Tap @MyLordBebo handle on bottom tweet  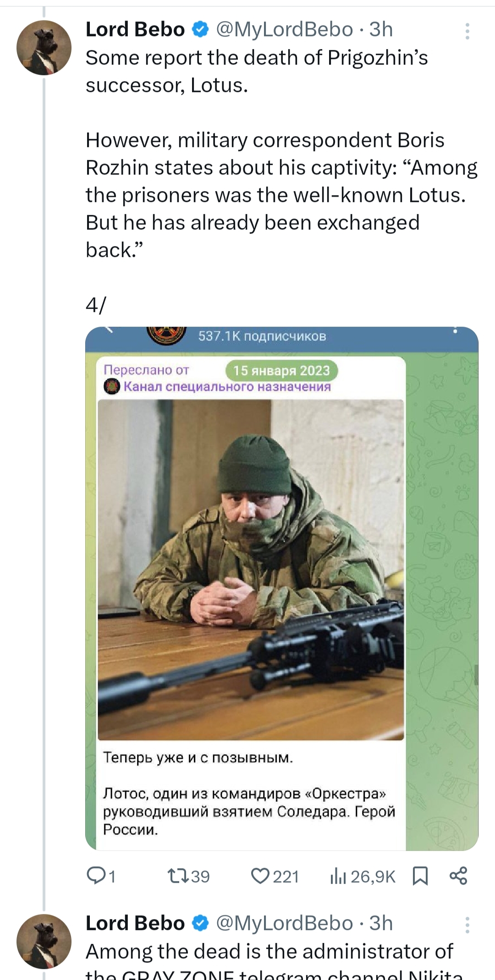point(284,923)
